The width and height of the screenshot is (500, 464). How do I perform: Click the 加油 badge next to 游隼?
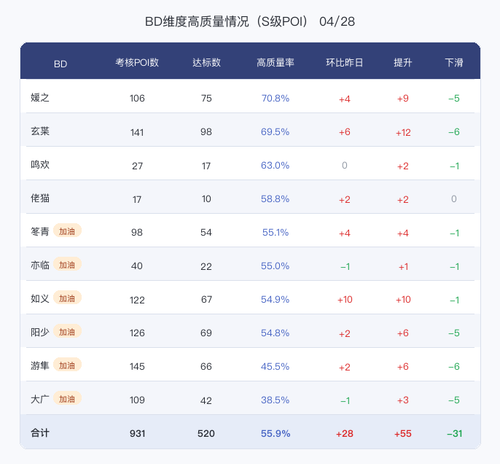67,365
